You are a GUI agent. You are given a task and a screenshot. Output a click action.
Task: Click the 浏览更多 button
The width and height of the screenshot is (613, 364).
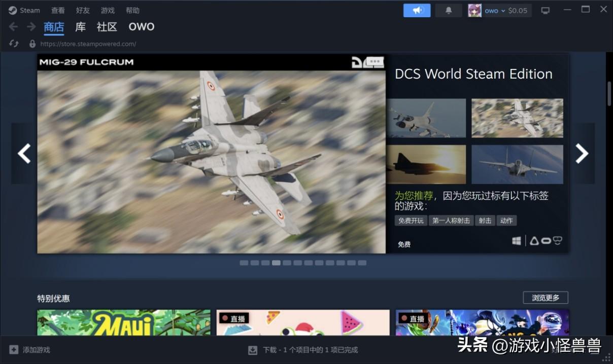[x=546, y=298]
